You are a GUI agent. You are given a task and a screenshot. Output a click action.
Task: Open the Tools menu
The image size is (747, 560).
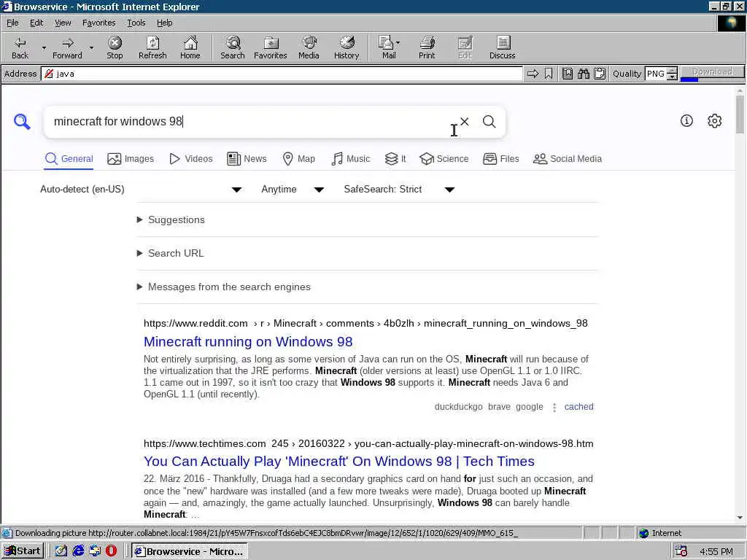136,23
